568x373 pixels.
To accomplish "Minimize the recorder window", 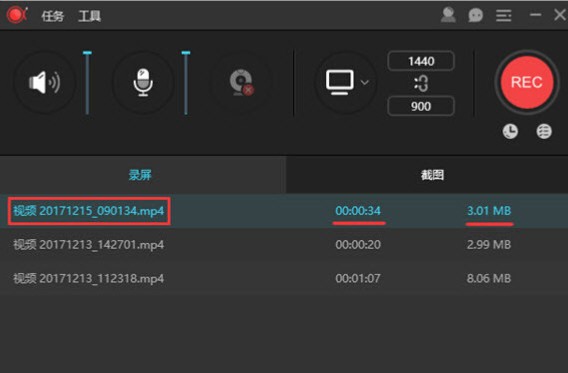I will click(535, 15).
